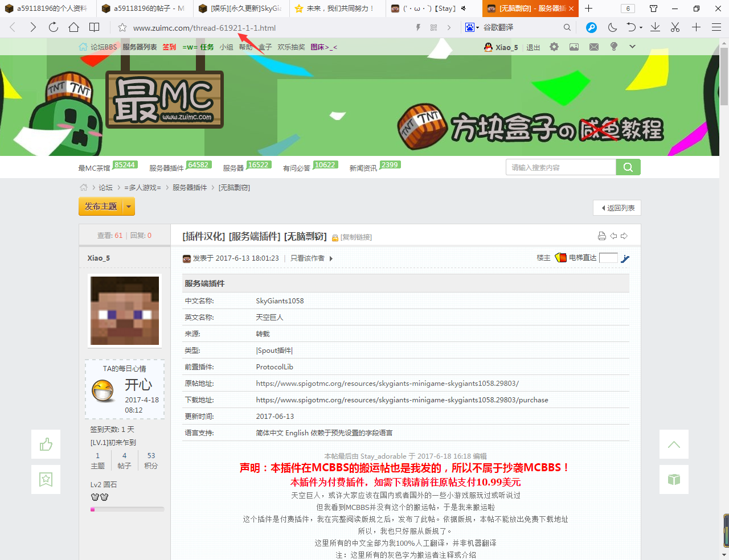The width and height of the screenshot is (729, 560).
Task: Expand the undo history dropdown arrow
Action: (x=641, y=28)
